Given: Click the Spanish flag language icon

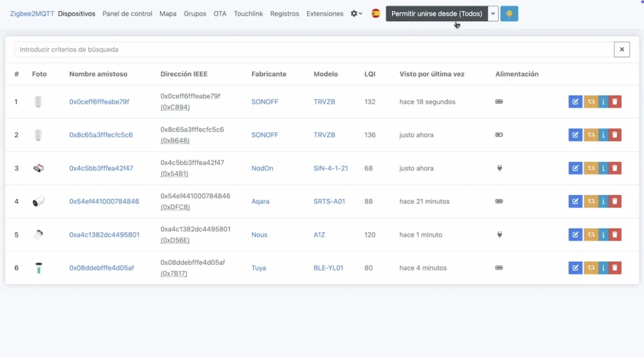Looking at the screenshot, I should 375,14.
